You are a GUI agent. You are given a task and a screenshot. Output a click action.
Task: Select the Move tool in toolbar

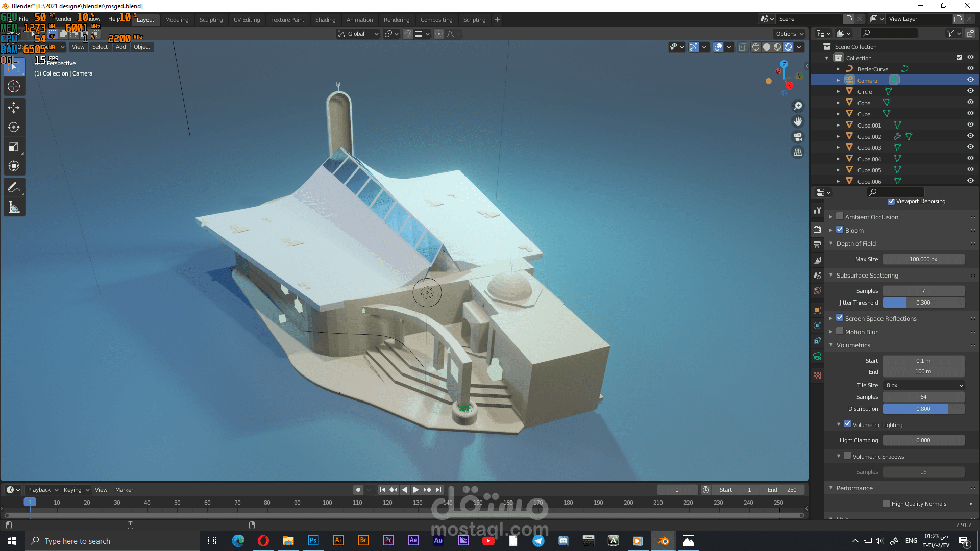pyautogui.click(x=14, y=107)
